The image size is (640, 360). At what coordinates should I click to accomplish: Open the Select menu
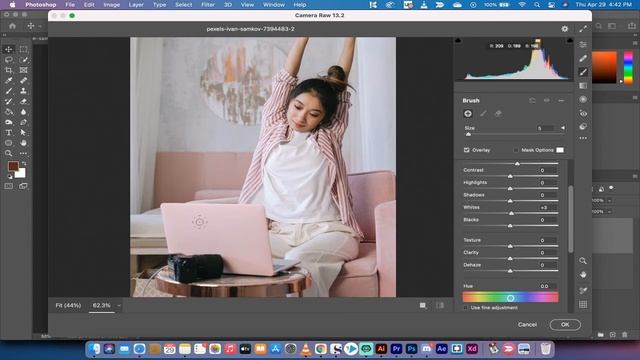(183, 4)
